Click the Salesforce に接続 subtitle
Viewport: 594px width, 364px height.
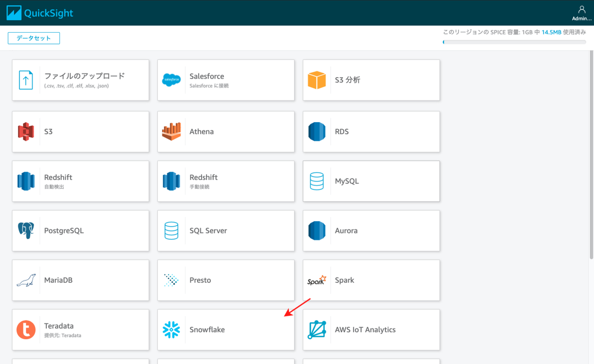pos(209,86)
